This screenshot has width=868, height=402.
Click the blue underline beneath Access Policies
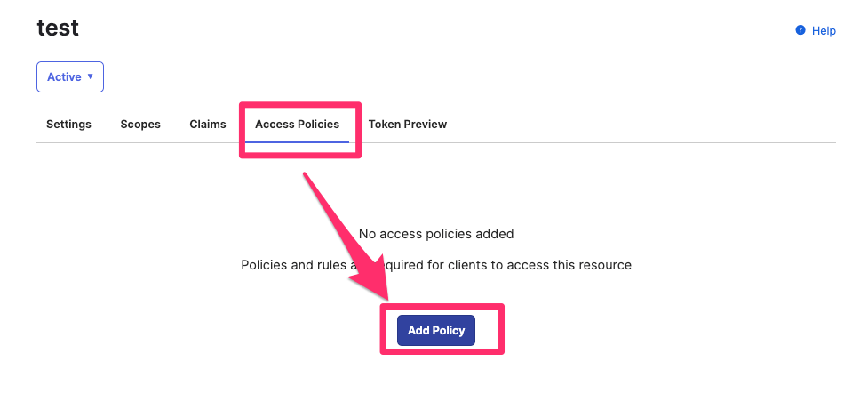298,142
